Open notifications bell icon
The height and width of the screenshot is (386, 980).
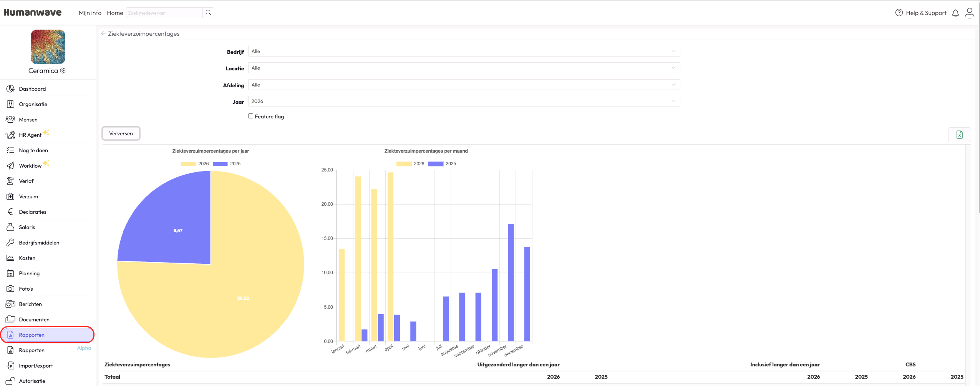tap(955, 13)
